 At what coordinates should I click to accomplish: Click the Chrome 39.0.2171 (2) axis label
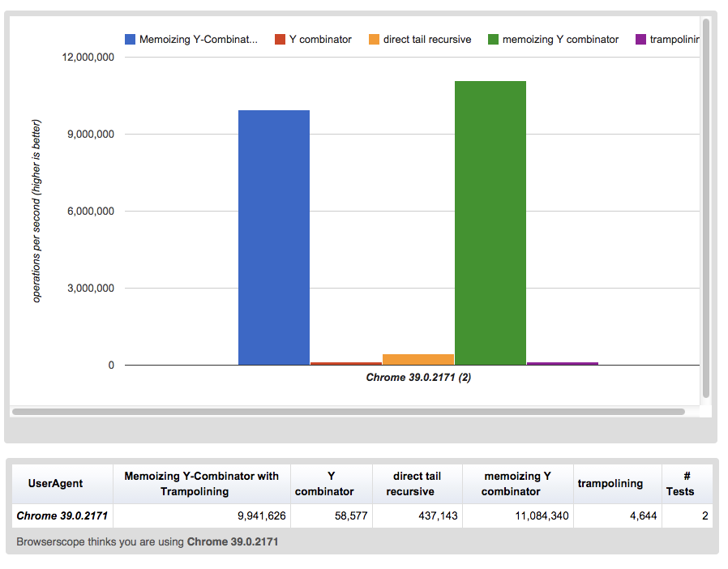[418, 378]
